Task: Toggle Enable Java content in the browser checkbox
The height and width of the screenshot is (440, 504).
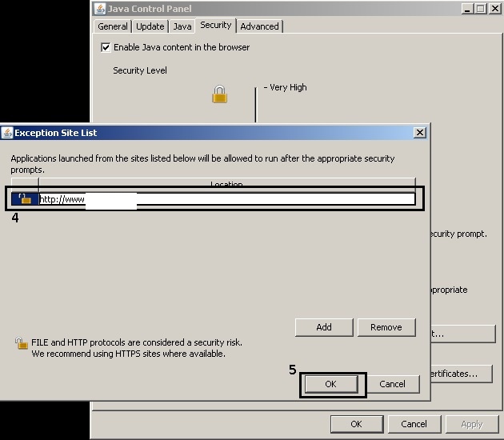Action: point(106,47)
